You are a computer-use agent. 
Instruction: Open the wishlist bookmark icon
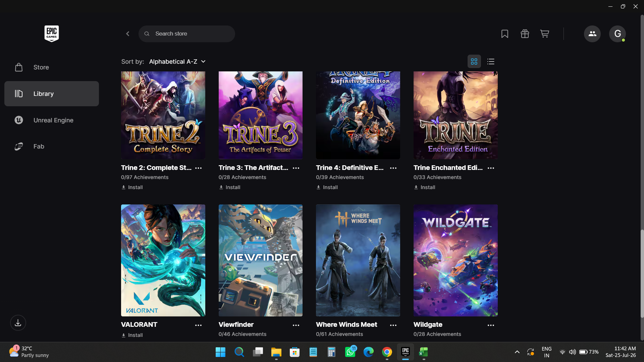505,34
